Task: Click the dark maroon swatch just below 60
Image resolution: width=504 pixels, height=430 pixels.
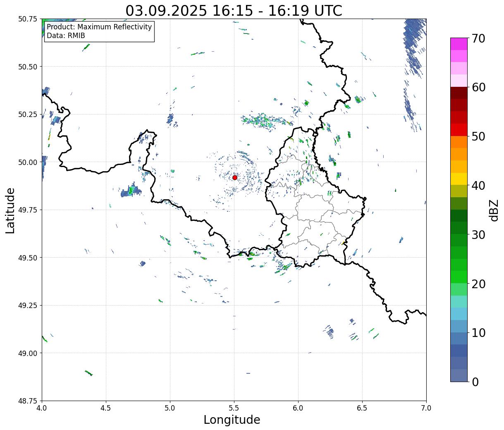Action: point(459,93)
